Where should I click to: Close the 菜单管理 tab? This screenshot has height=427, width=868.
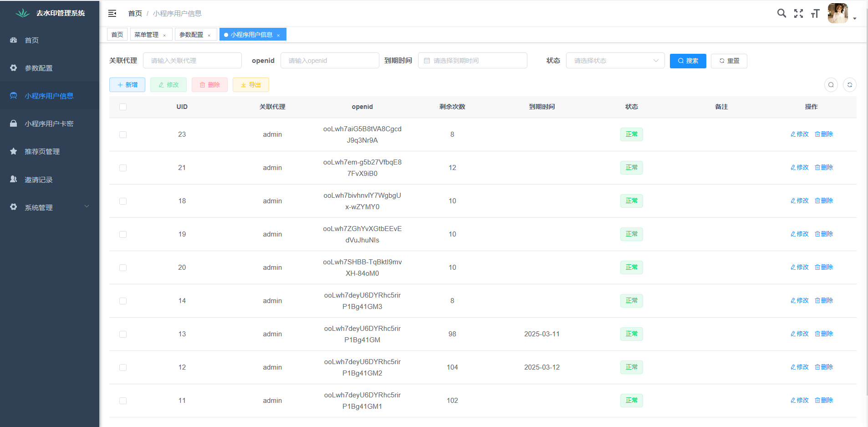(x=164, y=35)
